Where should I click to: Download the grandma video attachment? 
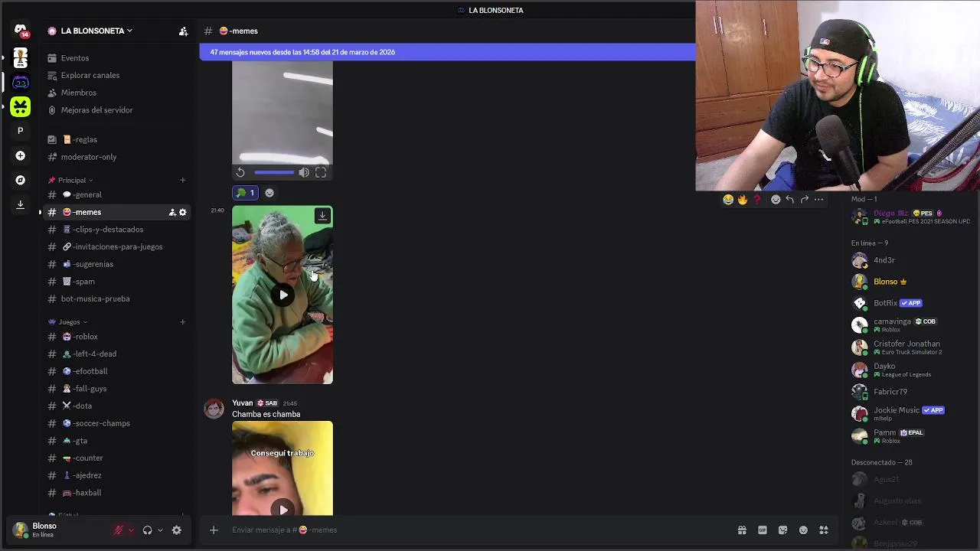coord(322,216)
